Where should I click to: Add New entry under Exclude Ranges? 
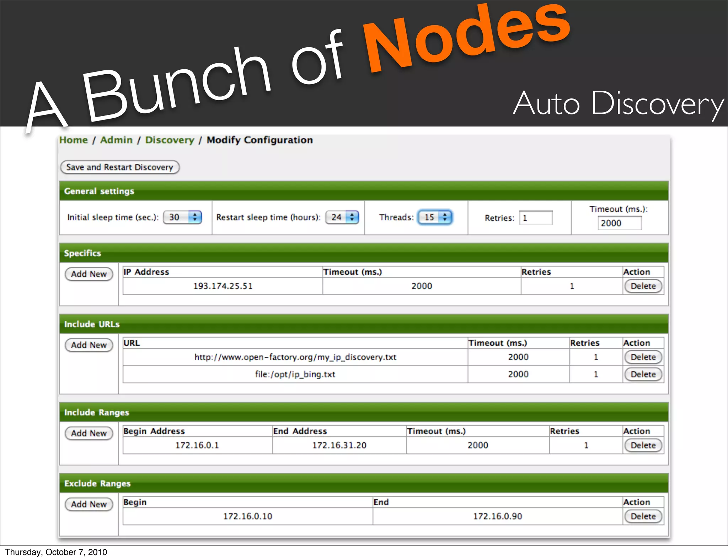[89, 504]
